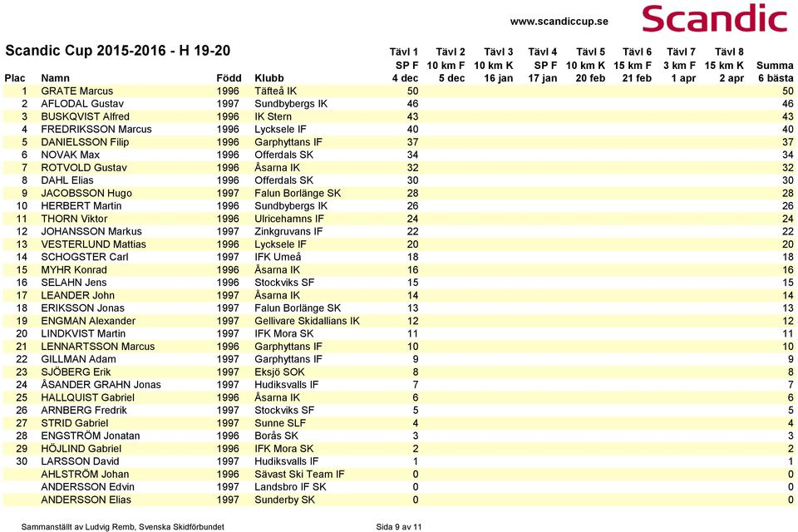Select the name LEANDER John

tap(78, 295)
